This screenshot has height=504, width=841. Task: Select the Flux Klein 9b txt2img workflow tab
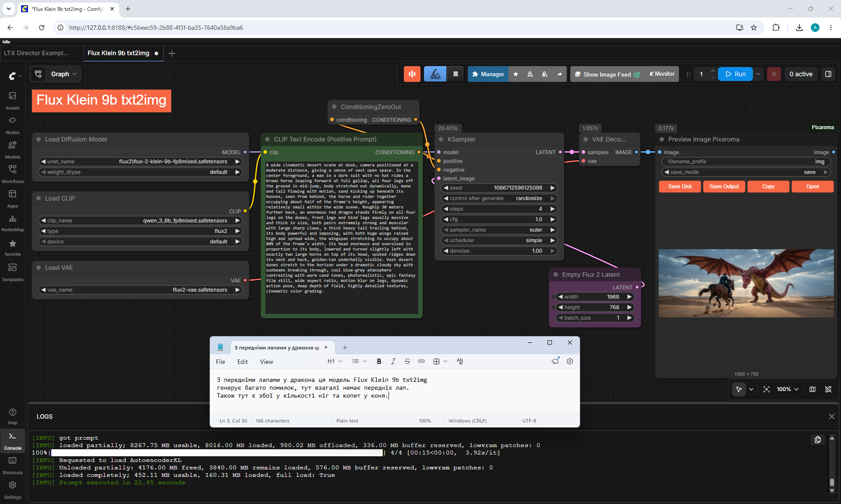[x=123, y=53]
